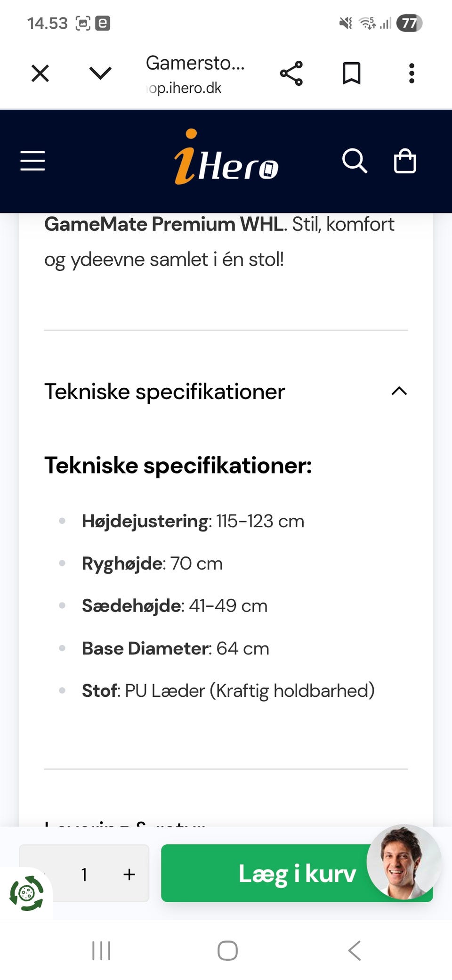The width and height of the screenshot is (452, 980).
Task: Open the search on the iHero webshop
Action: click(355, 162)
